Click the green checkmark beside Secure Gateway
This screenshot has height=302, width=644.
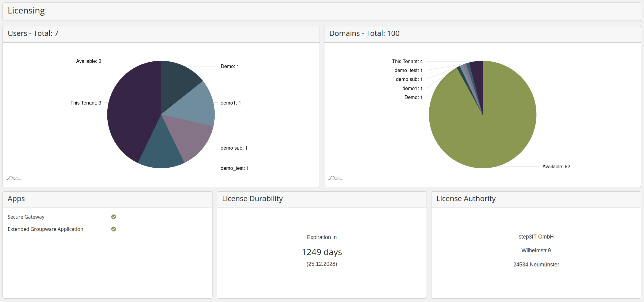tap(113, 217)
